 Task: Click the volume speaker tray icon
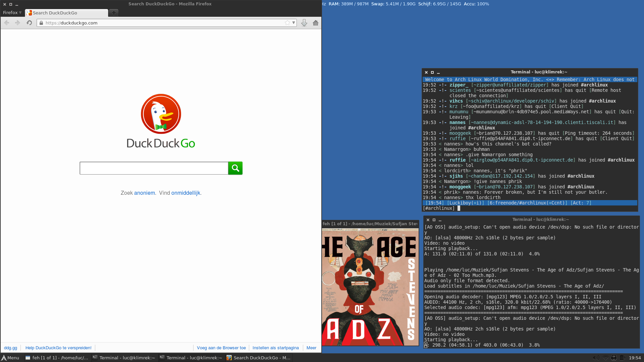(x=596, y=358)
